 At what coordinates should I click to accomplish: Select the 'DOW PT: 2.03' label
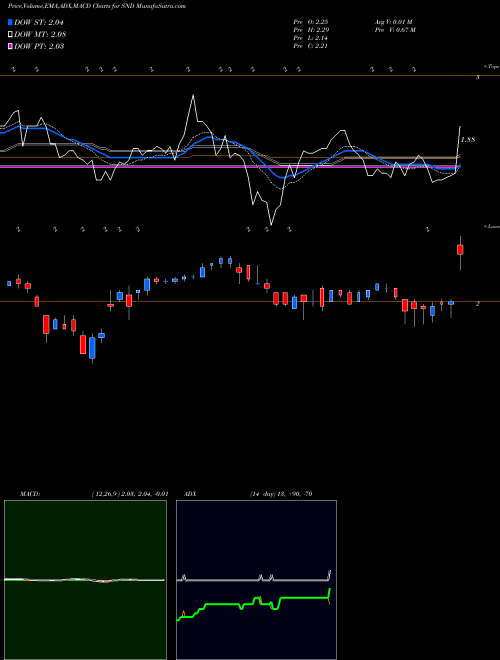coord(39,46)
